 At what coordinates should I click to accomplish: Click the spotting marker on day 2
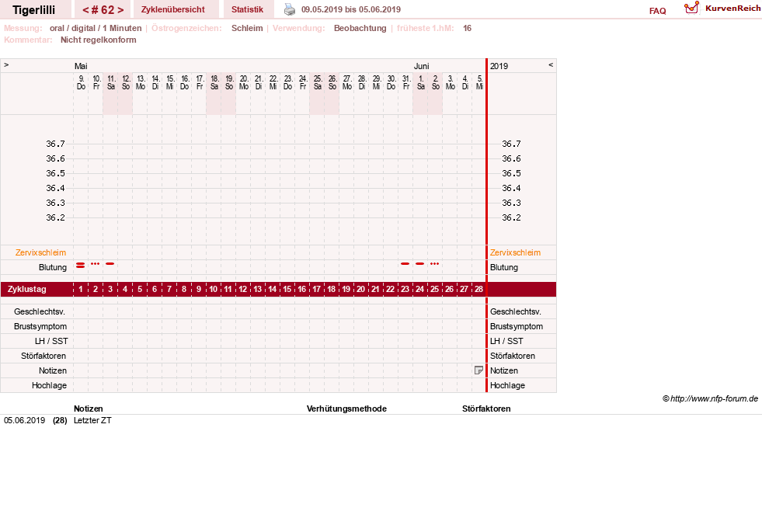coord(96,264)
